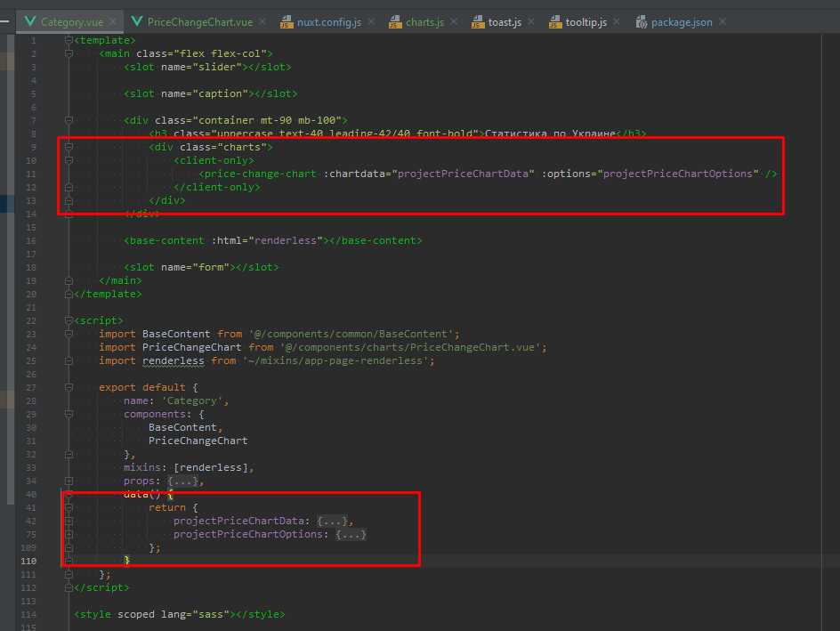Close the Category.vue tab
This screenshot has height=631, width=840.
point(113,21)
